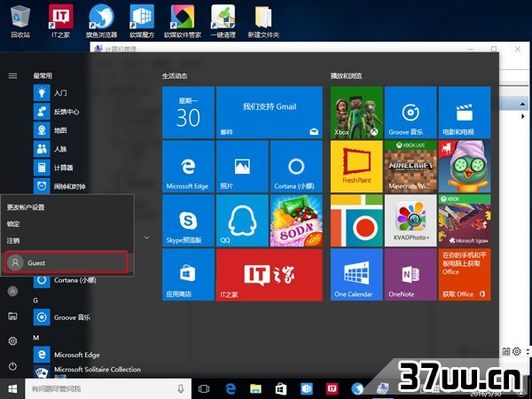Open the Candy Crush Soda tile
This screenshot has width=532, height=399.
[296, 221]
